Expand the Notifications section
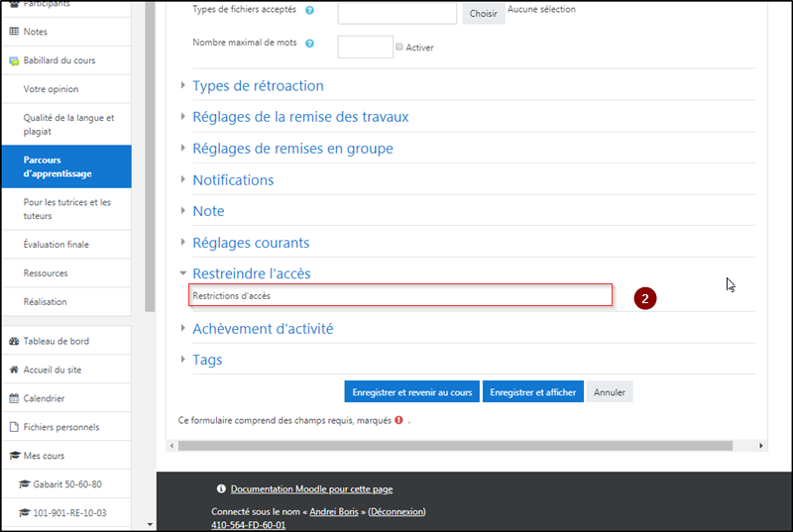 click(x=233, y=180)
